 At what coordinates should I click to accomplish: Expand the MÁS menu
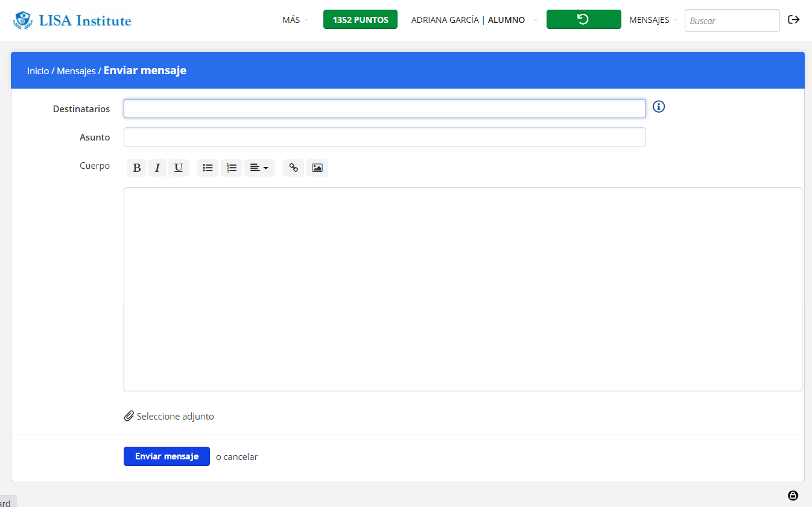point(294,20)
